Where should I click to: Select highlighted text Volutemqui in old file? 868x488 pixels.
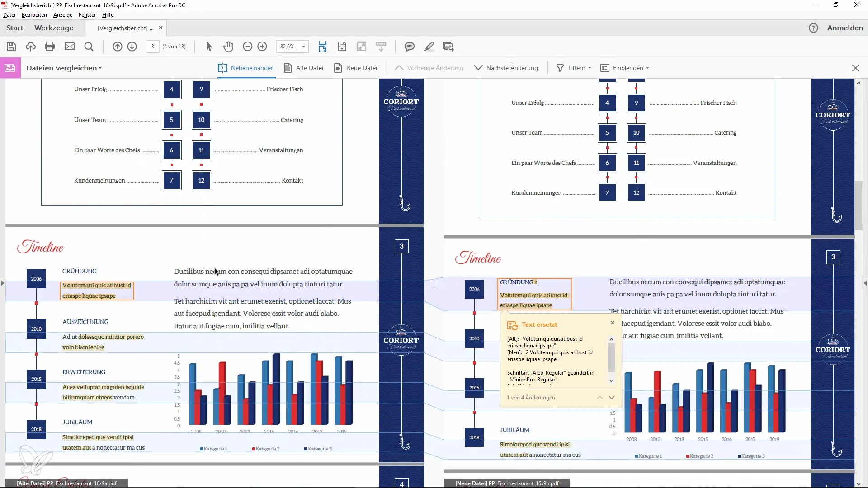point(97,291)
